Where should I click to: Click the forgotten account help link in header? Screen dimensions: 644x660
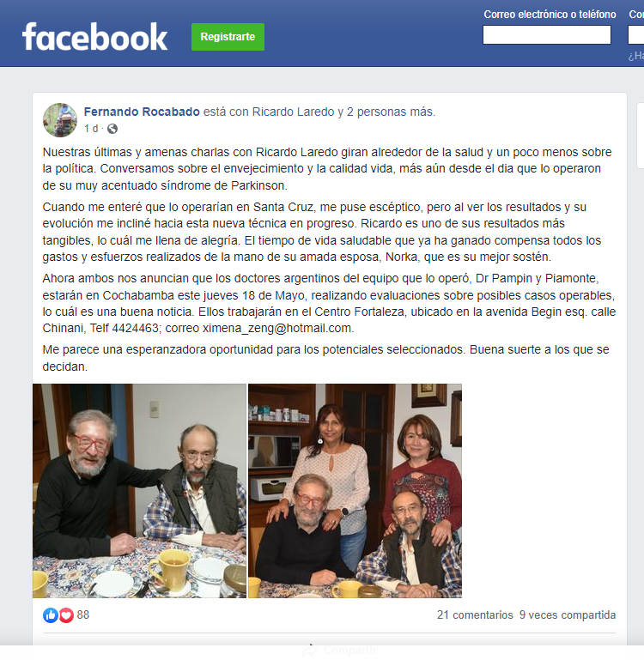[636, 56]
